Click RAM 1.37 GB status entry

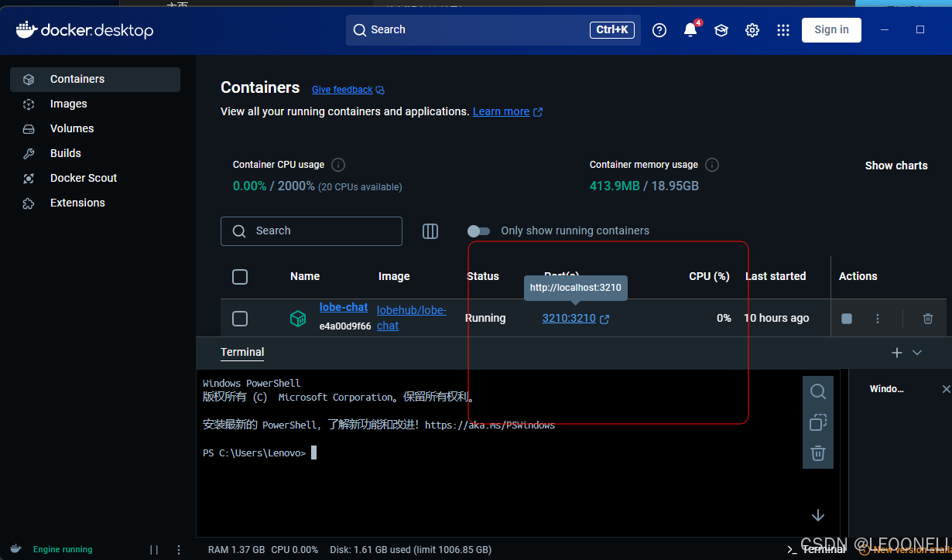[x=236, y=550]
